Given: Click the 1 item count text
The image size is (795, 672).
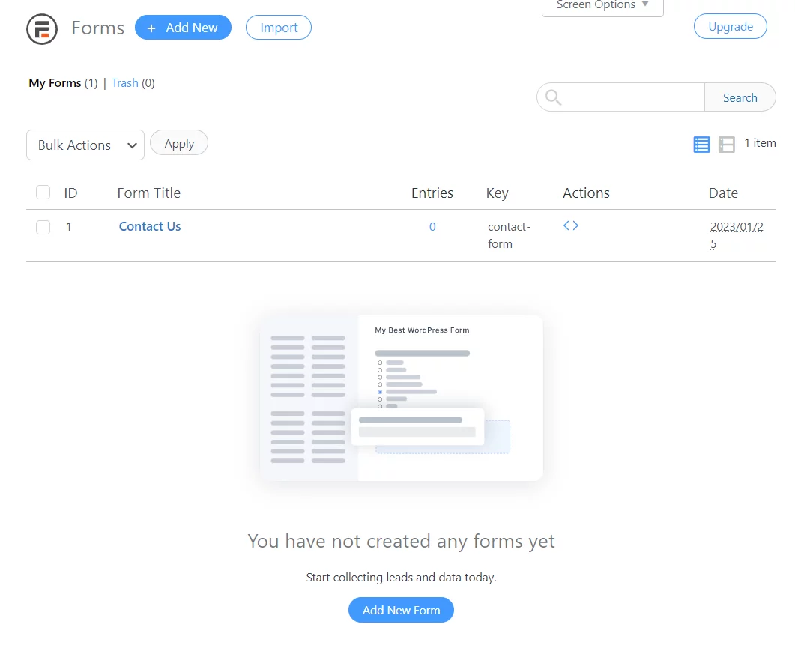Looking at the screenshot, I should pos(760,143).
